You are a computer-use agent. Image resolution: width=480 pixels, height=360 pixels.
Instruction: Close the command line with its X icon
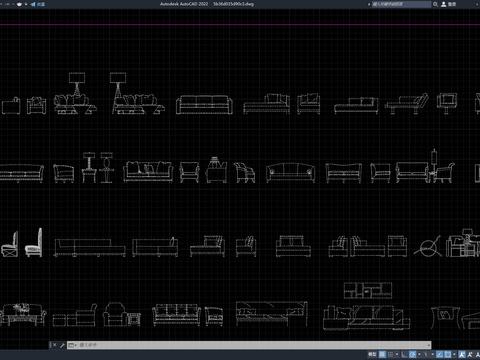pyautogui.click(x=54, y=345)
